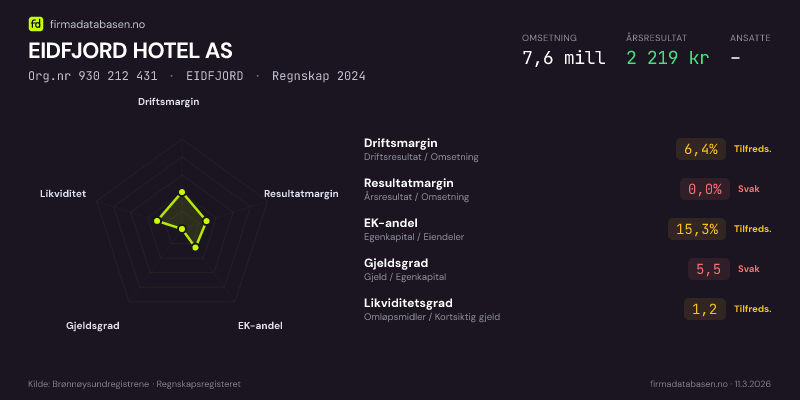Click the Omsetning 7,6 mill value
The width and height of the screenshot is (800, 400).
point(563,58)
